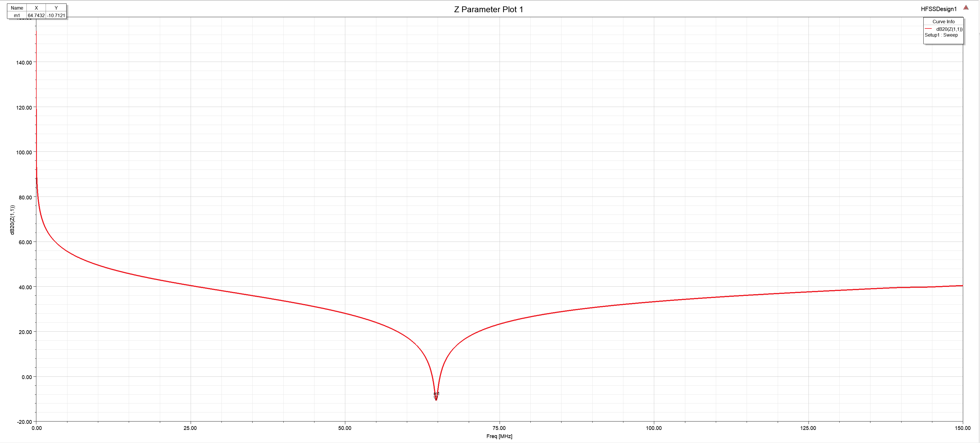
Task: Select the m1 row name in marker table
Action: coord(17,16)
